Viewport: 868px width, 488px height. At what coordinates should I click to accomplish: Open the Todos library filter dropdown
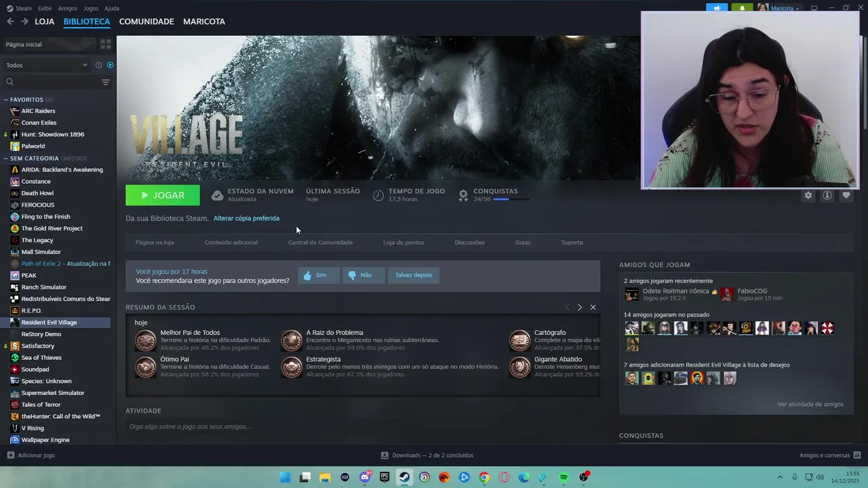click(47, 65)
